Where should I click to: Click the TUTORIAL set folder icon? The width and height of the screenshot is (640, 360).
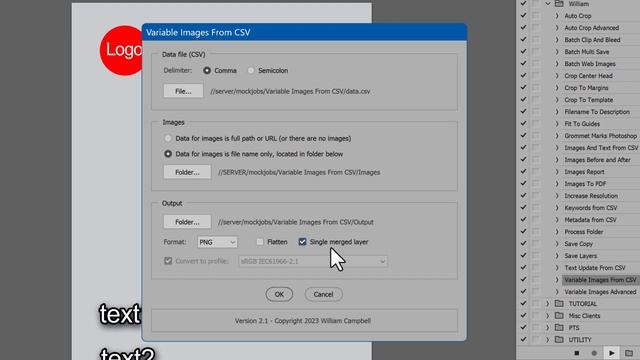click(x=559, y=304)
